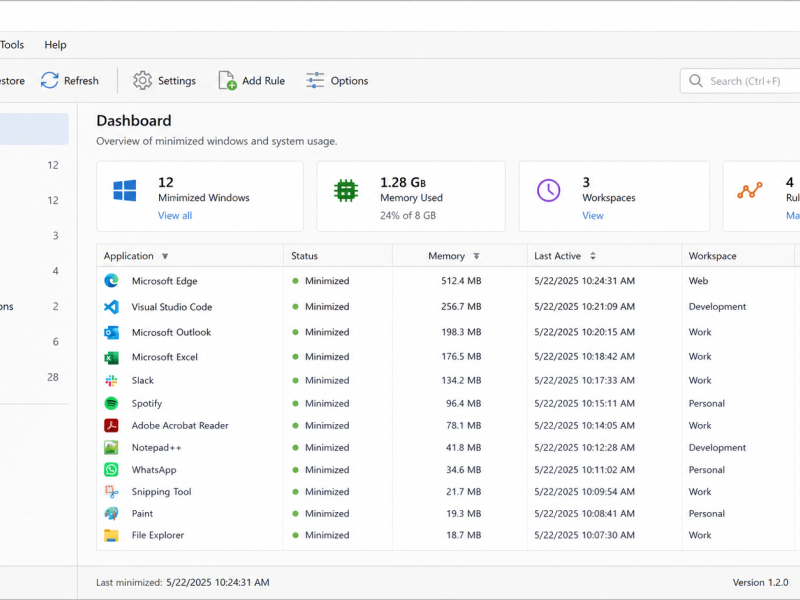Click the Visual Studio Code icon
800x600 pixels.
click(x=111, y=307)
